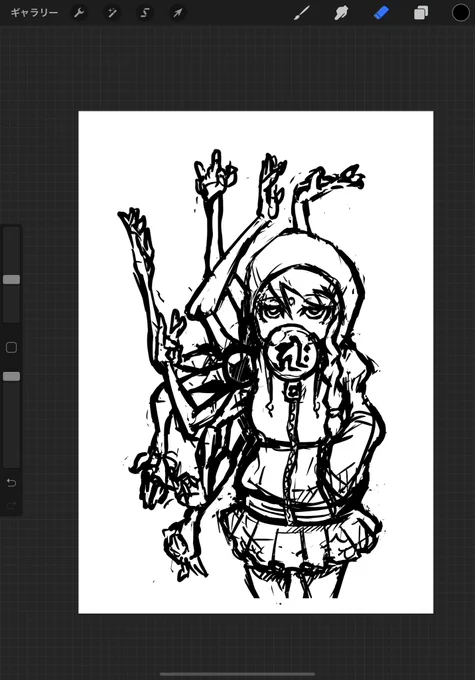Open the Actions wrench menu
This screenshot has height=680, width=475.
coord(79,13)
